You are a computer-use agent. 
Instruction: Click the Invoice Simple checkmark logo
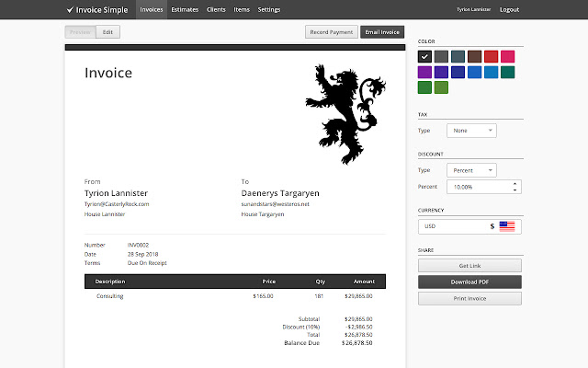point(70,10)
